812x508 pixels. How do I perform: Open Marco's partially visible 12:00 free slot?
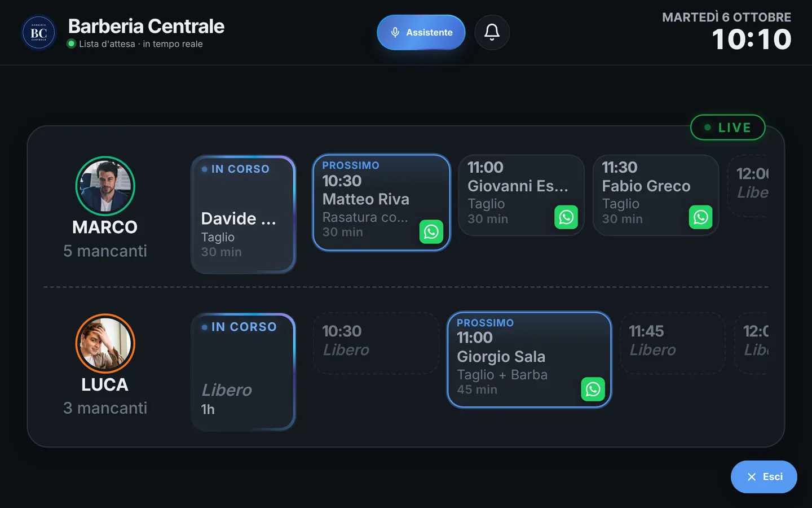pos(748,186)
